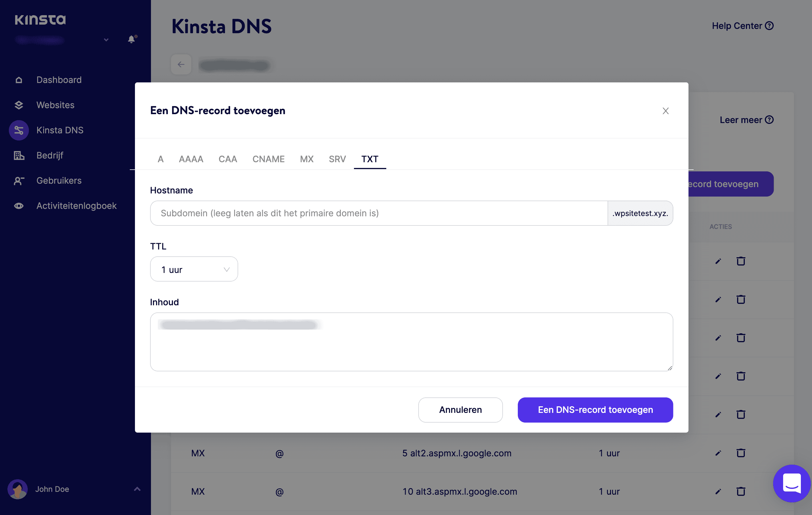Open the Activiteitenlogboek eye icon
Screen dimensions: 812x515
pyautogui.click(x=19, y=206)
